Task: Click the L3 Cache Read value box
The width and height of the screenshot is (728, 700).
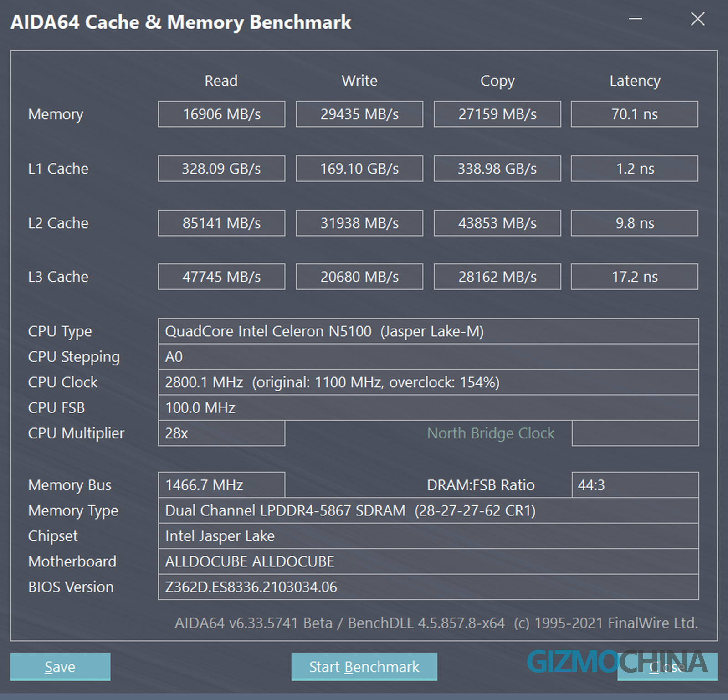Action: pyautogui.click(x=221, y=277)
